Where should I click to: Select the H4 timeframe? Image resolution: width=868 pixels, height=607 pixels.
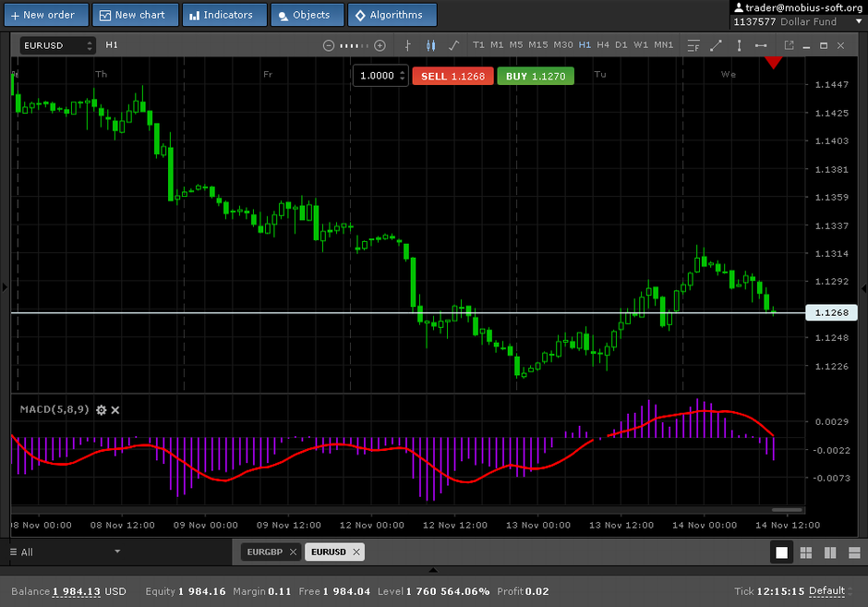pos(603,45)
